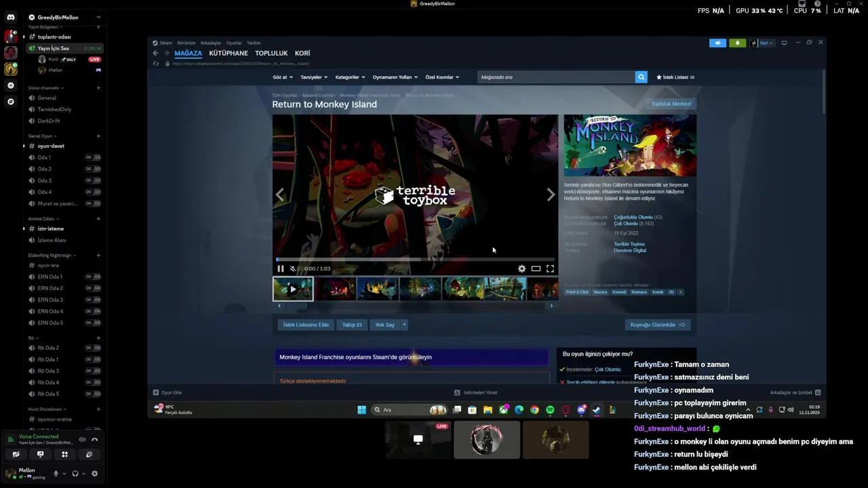Go back with Steam's back arrow
Screen dimensions: 868x488
pyautogui.click(x=155, y=53)
